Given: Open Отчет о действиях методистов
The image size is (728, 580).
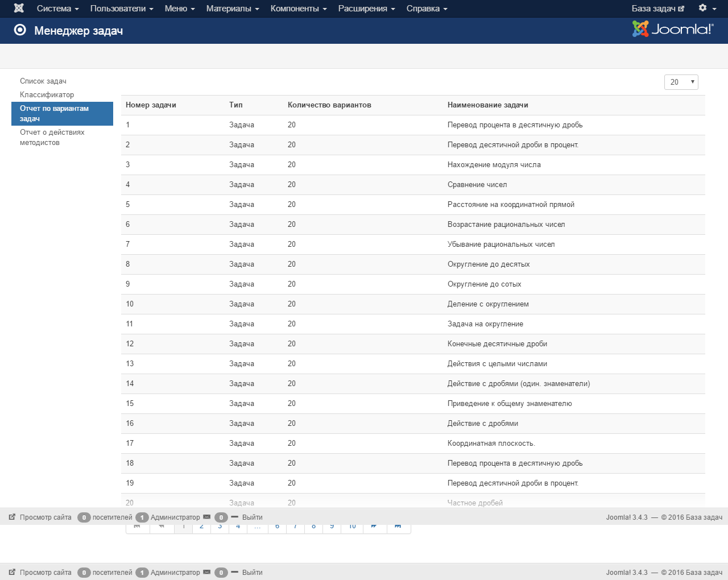Looking at the screenshot, I should coord(52,137).
